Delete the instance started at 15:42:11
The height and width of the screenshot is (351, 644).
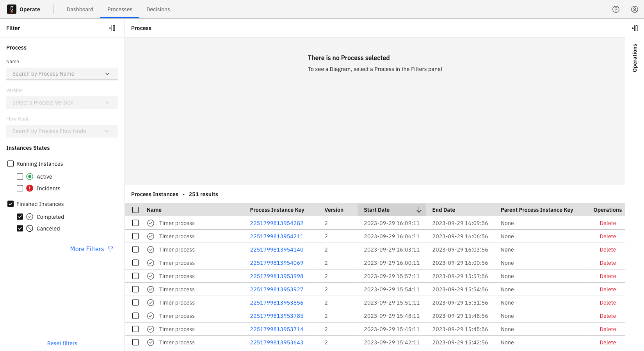[x=608, y=342]
